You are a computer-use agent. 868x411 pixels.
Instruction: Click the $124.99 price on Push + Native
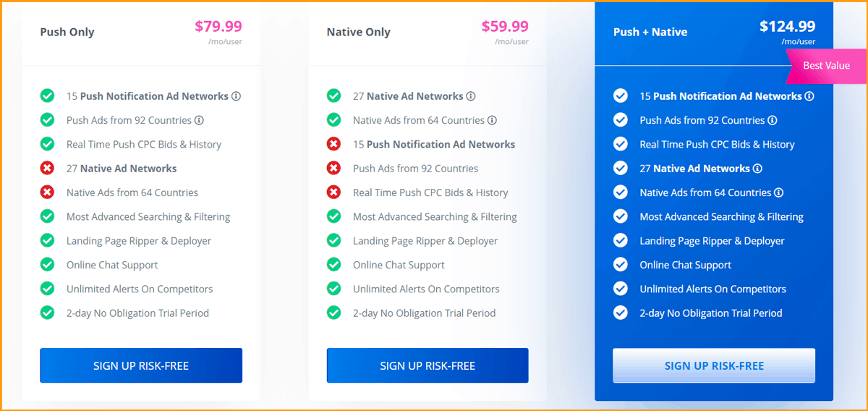click(x=787, y=27)
